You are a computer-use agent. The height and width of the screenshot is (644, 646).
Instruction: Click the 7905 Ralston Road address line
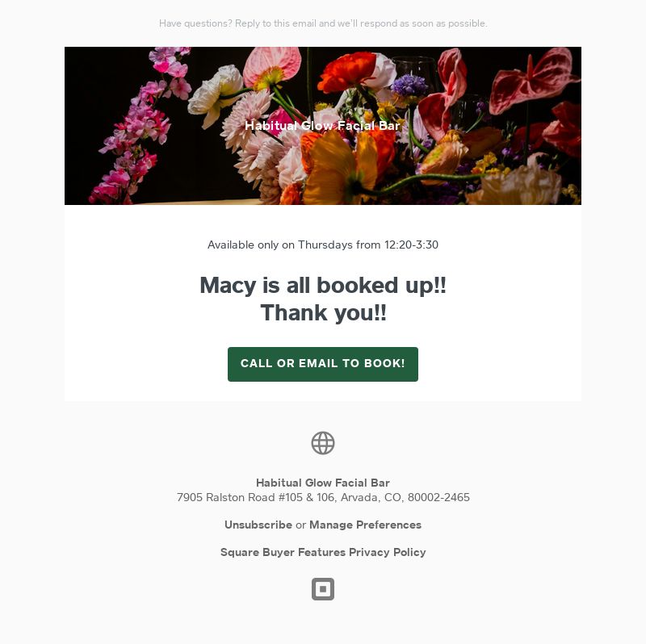(322, 497)
